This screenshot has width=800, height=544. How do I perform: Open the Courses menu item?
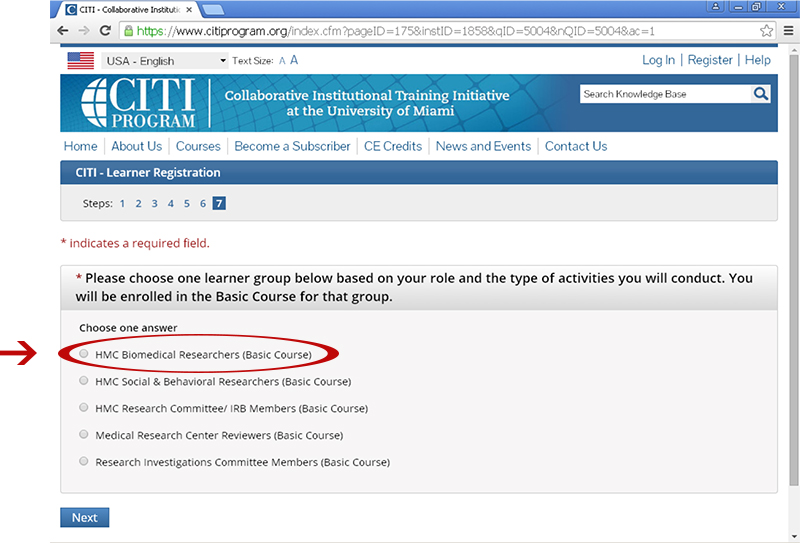(x=198, y=146)
